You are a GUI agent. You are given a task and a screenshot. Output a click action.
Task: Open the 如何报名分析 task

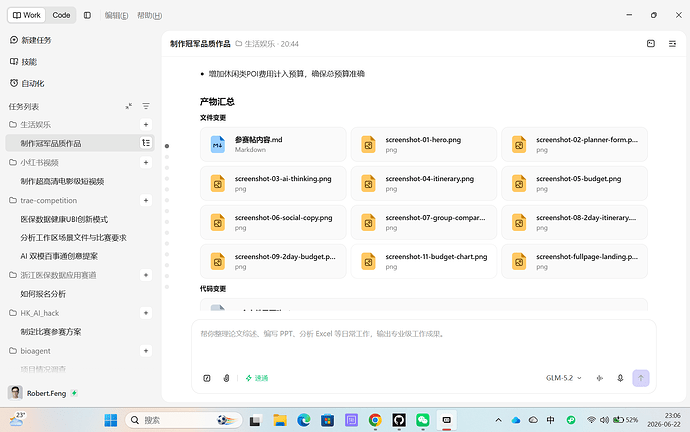(43, 294)
